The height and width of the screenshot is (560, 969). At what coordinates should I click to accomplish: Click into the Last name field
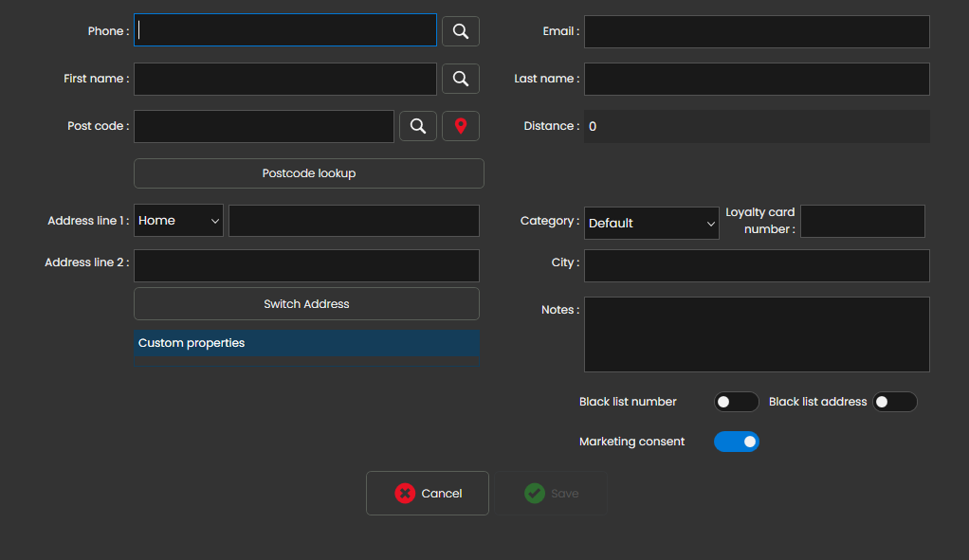click(756, 79)
